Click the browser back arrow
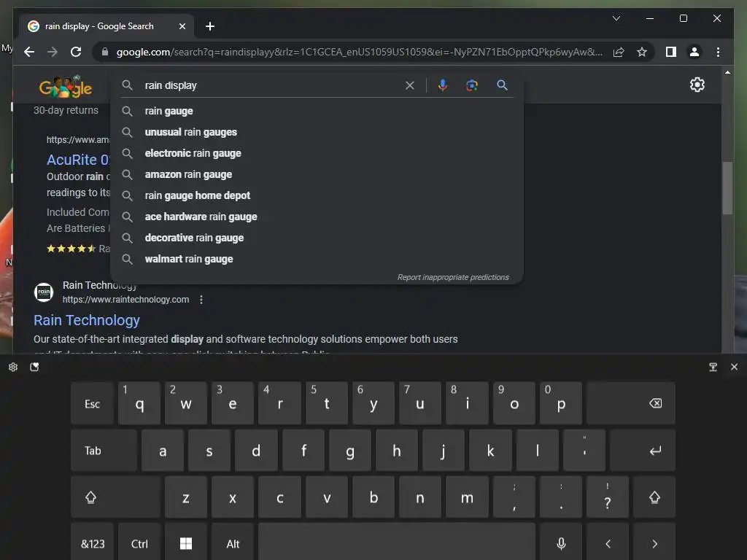The width and height of the screenshot is (747, 560). pyautogui.click(x=29, y=52)
